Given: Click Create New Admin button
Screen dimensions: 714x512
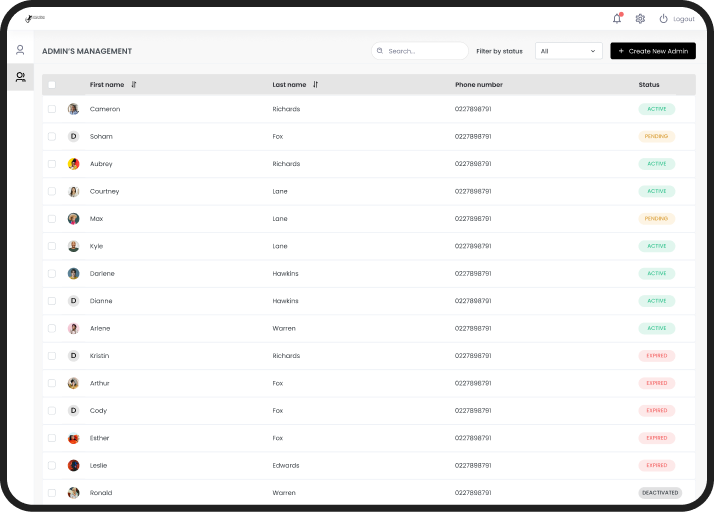Looking at the screenshot, I should coord(653,51).
